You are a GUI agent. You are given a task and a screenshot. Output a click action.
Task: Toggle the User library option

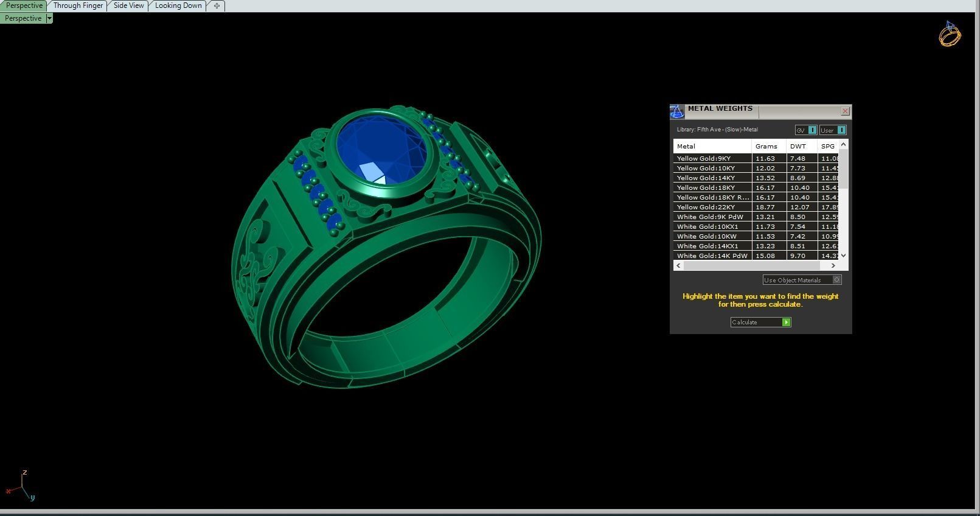coord(832,130)
